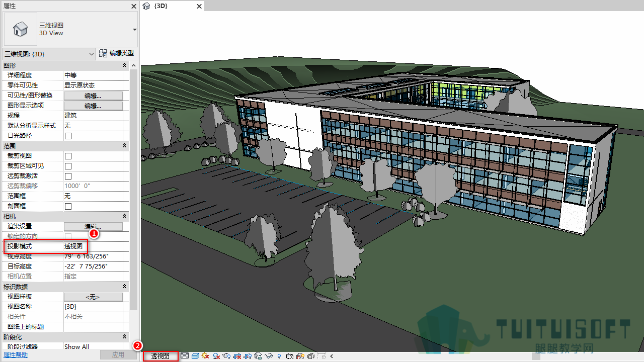The height and width of the screenshot is (362, 644).
Task: Click 编辑 button for 图形显示选项
Action: pyautogui.click(x=93, y=106)
